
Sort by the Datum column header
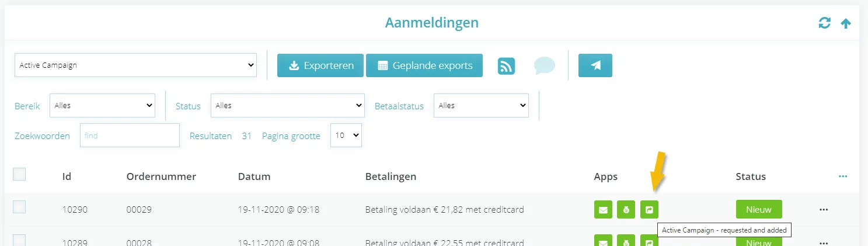pyautogui.click(x=254, y=176)
